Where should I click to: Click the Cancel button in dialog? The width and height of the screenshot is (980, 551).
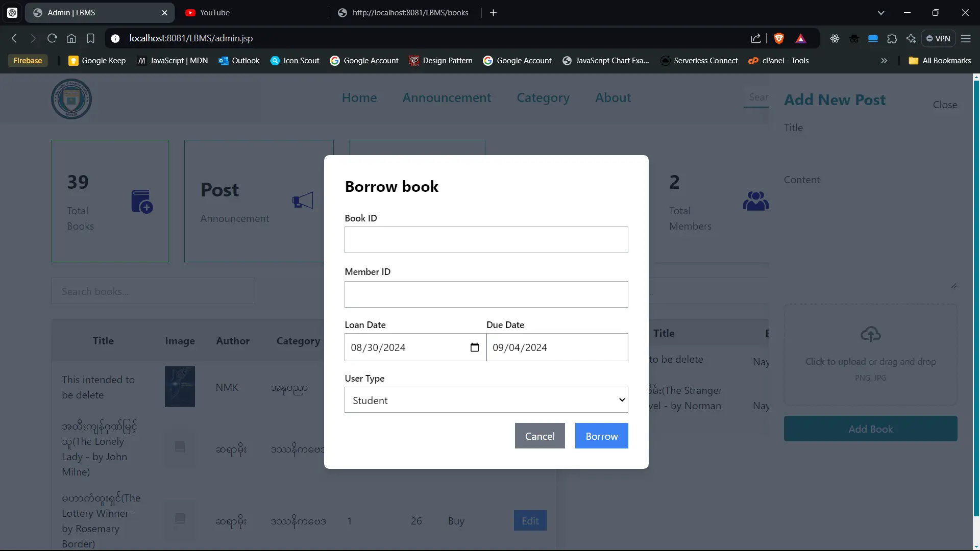(x=540, y=436)
